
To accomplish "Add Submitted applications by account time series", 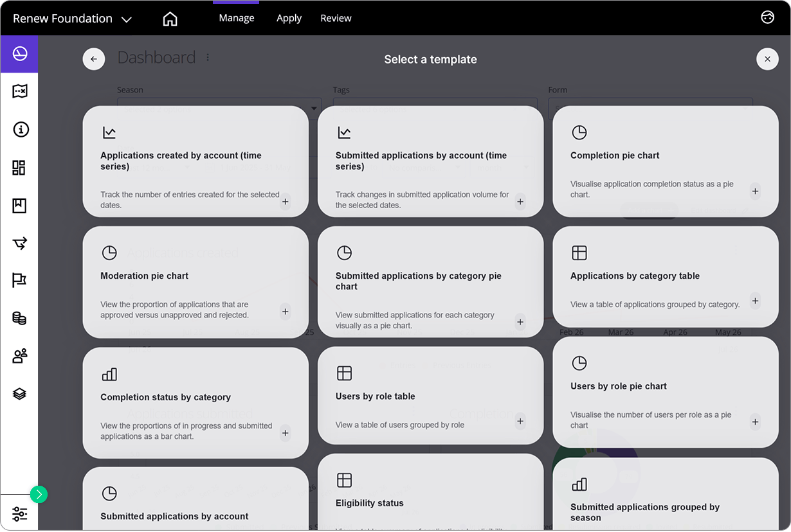I will click(520, 202).
